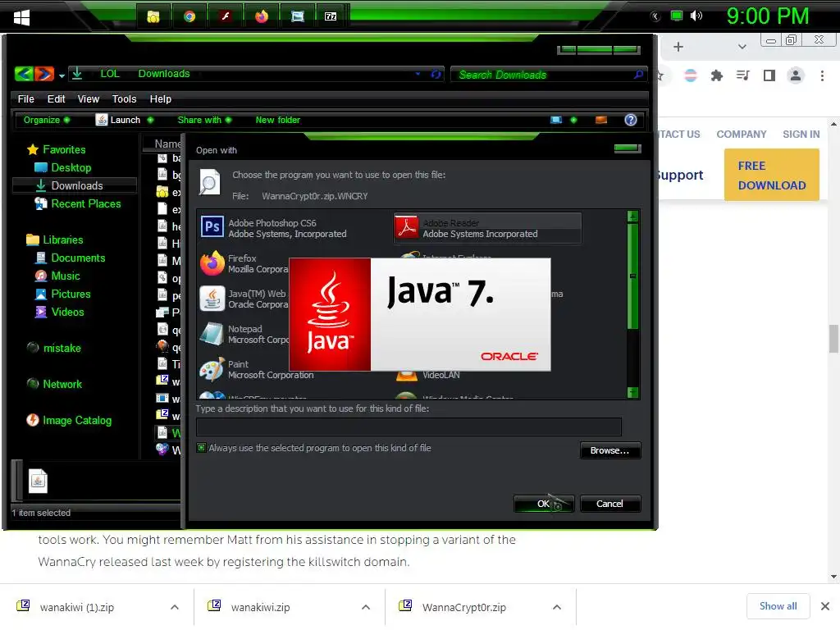
Task: Select Adobe Photoshop CS6 program
Action: [294, 228]
